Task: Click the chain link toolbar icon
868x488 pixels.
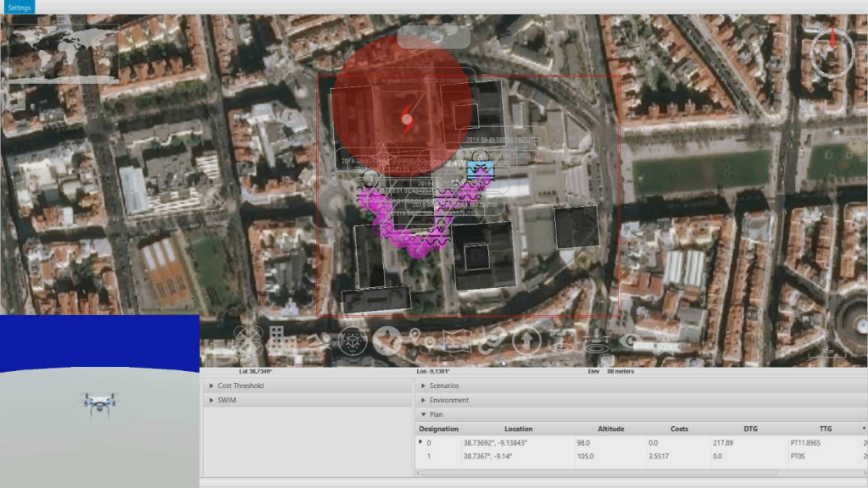Action: 492,341
